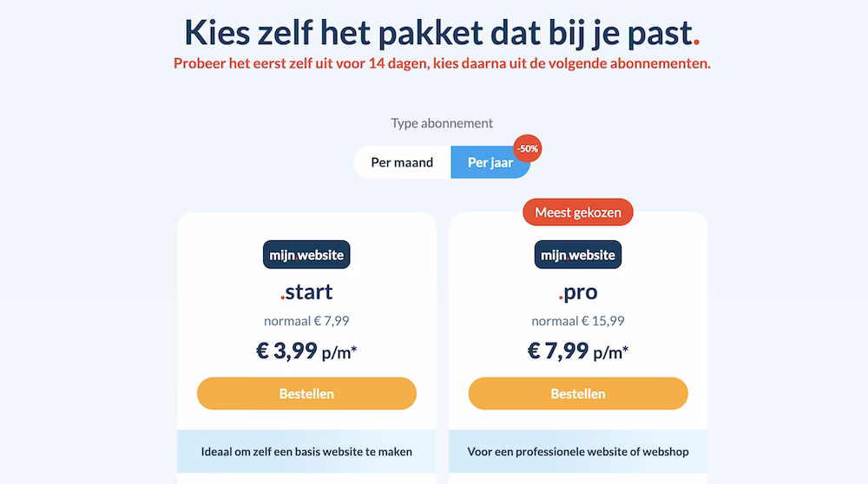Click the mijn.website logo on start card
Viewport: 868px width, 484px height.
(306, 254)
